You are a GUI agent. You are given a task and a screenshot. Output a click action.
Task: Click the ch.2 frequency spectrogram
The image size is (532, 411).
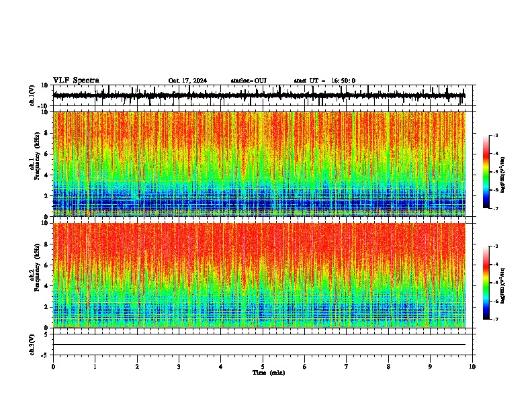[x=259, y=275]
